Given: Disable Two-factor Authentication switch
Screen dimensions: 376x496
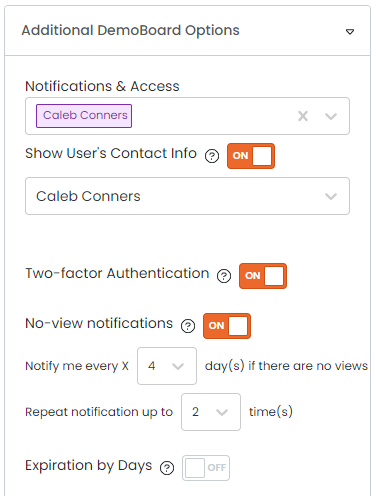Looking at the screenshot, I should pos(263,276).
